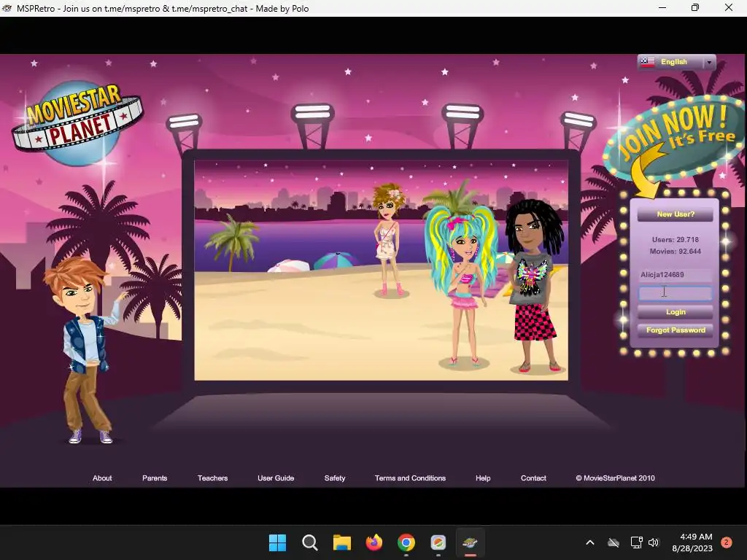Open the notification badge showing 2
This screenshot has width=747, height=560.
click(727, 542)
